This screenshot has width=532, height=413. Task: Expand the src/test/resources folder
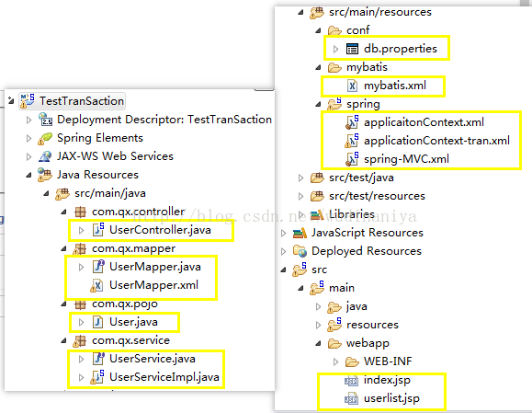click(x=301, y=196)
